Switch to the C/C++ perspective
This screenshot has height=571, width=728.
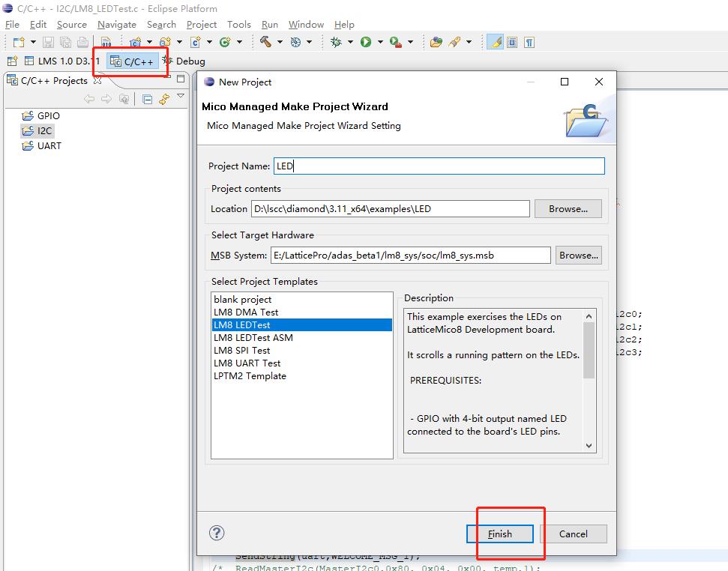click(132, 61)
